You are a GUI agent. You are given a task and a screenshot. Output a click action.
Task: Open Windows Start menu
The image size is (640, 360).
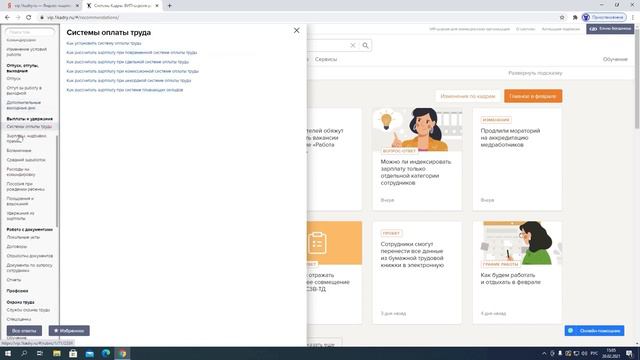[8, 353]
